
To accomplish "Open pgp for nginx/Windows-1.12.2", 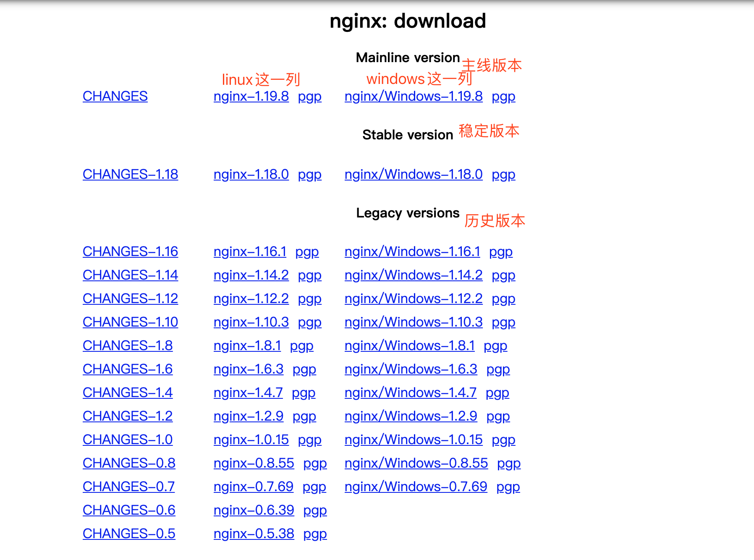I will tap(504, 299).
